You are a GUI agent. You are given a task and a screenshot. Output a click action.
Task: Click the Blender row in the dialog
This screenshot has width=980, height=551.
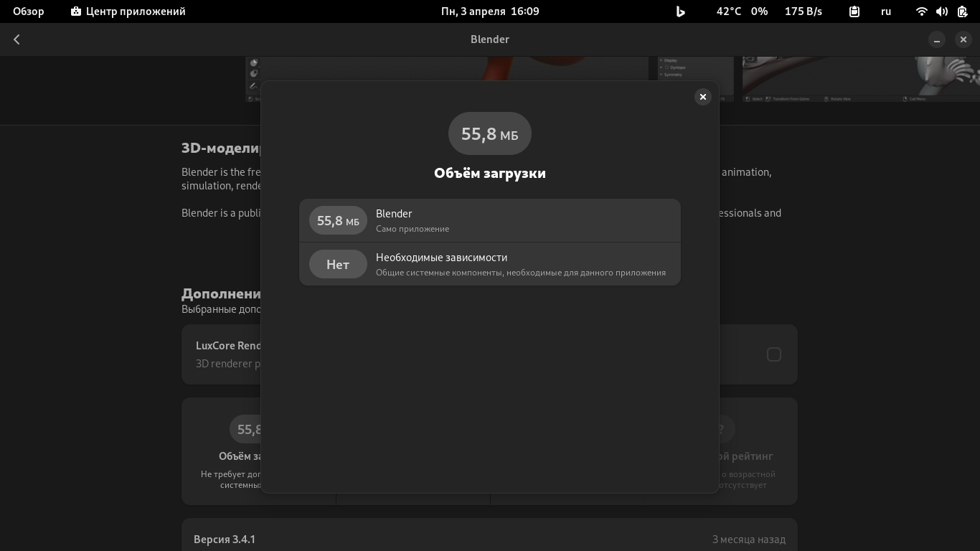(490, 220)
